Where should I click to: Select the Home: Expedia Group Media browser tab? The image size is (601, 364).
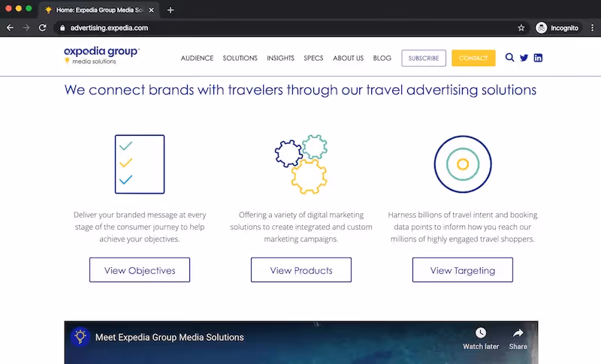[x=98, y=11]
